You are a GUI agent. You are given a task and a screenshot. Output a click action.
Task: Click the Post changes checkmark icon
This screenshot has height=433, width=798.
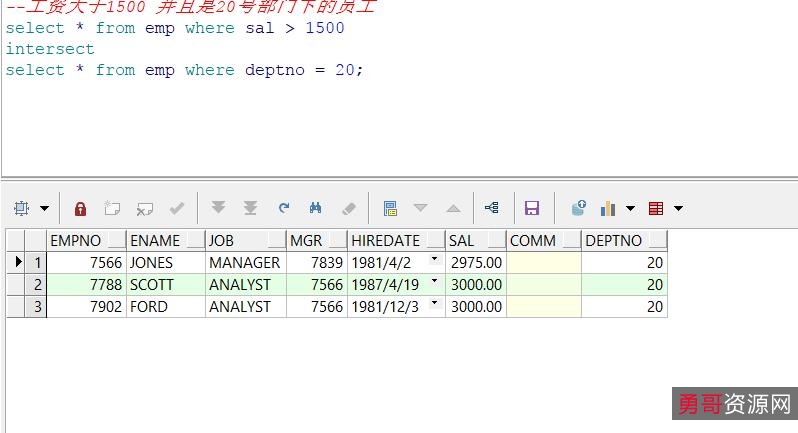pos(176,208)
